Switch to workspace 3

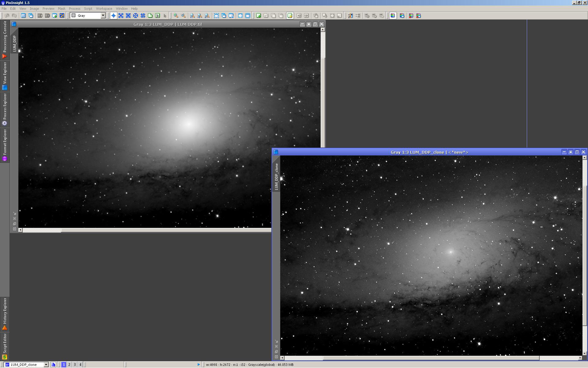tap(75, 365)
